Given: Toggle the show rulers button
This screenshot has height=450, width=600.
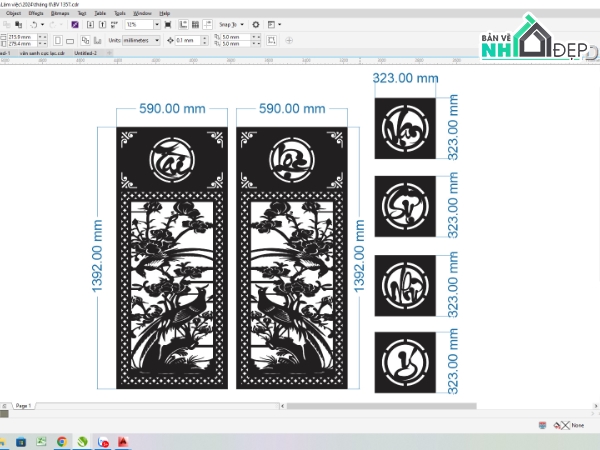Looking at the screenshot, I should click(181, 23).
